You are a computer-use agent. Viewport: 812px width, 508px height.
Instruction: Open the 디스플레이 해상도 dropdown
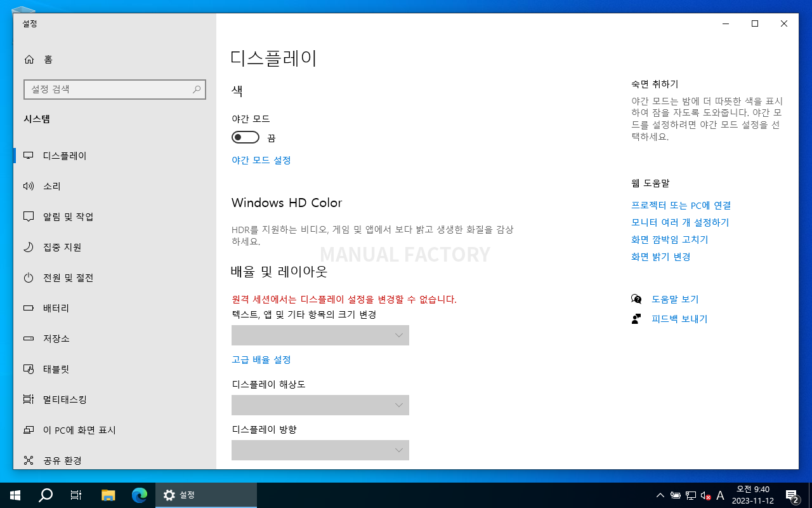320,405
